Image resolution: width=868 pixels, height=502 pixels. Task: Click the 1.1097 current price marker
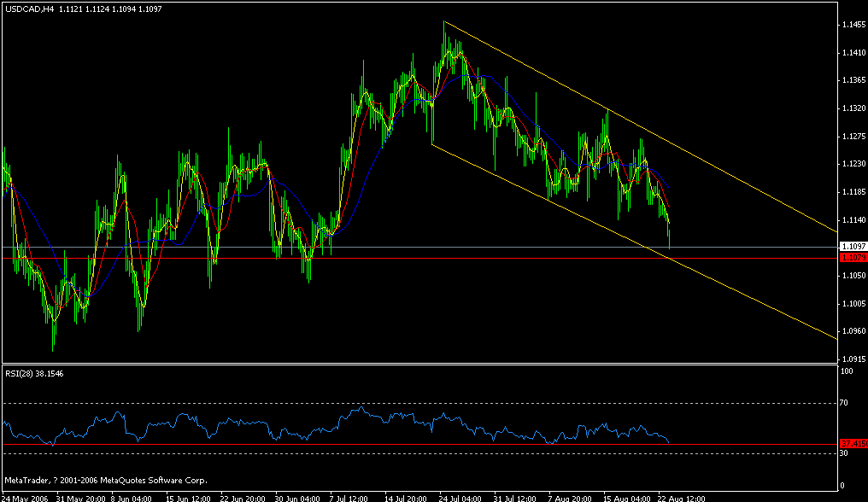pos(851,245)
